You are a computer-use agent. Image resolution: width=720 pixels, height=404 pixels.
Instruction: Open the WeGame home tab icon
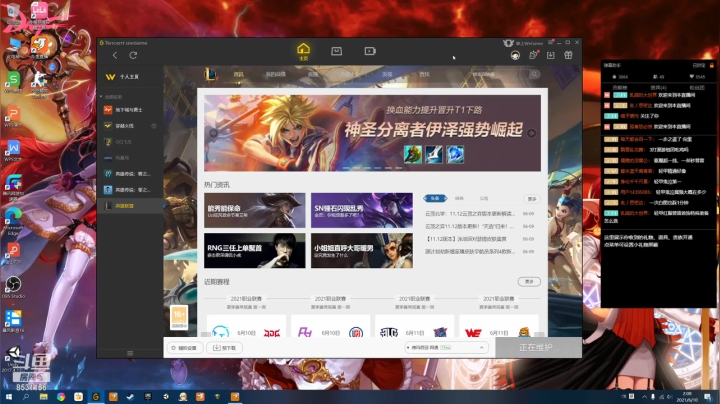(304, 51)
